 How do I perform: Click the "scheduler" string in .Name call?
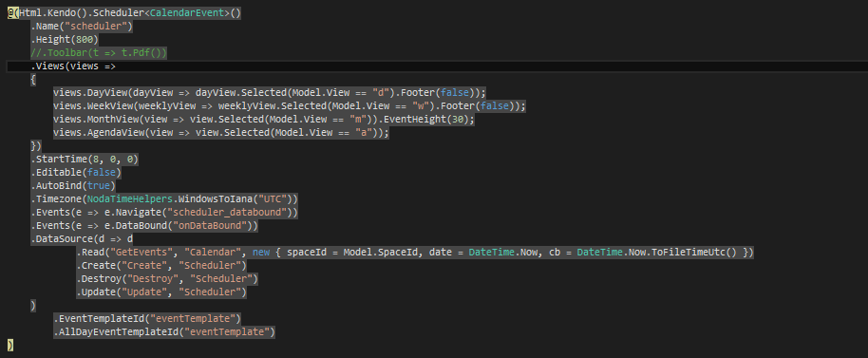(x=96, y=26)
